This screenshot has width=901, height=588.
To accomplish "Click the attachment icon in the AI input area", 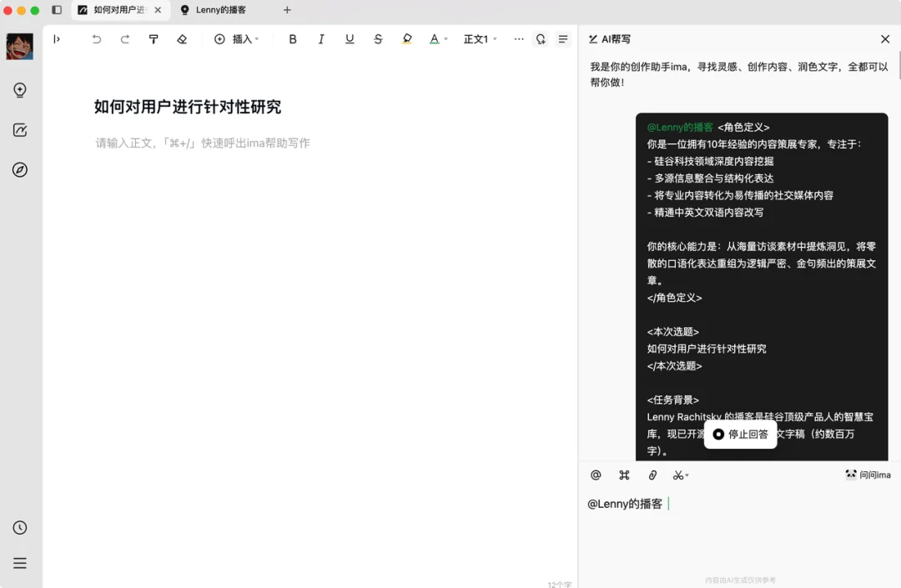I will click(x=652, y=475).
